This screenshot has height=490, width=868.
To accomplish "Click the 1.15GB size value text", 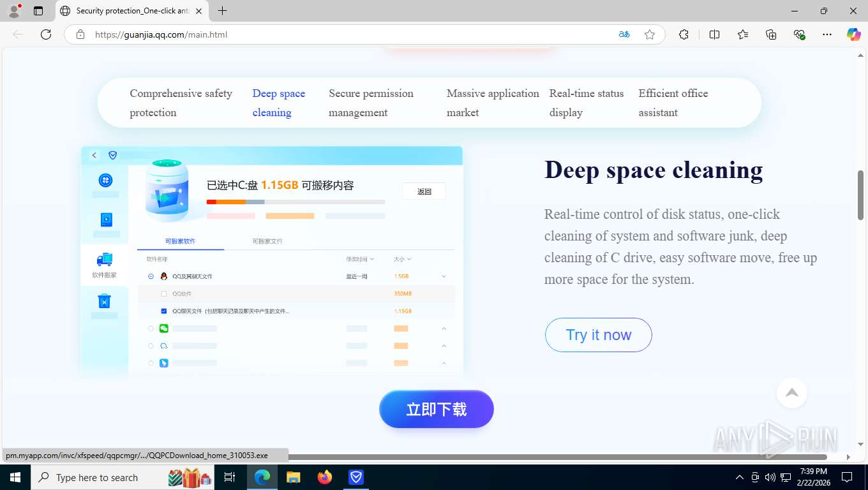I will [x=280, y=185].
